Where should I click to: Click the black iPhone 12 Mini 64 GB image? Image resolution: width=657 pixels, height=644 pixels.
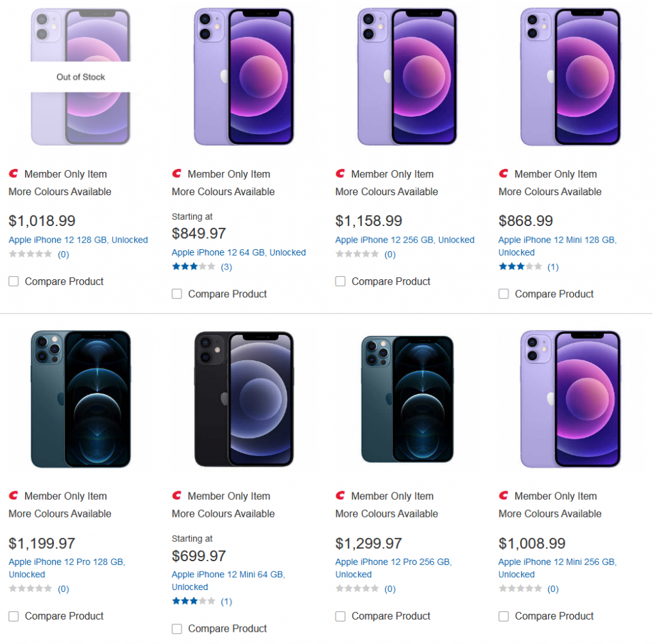coord(243,398)
